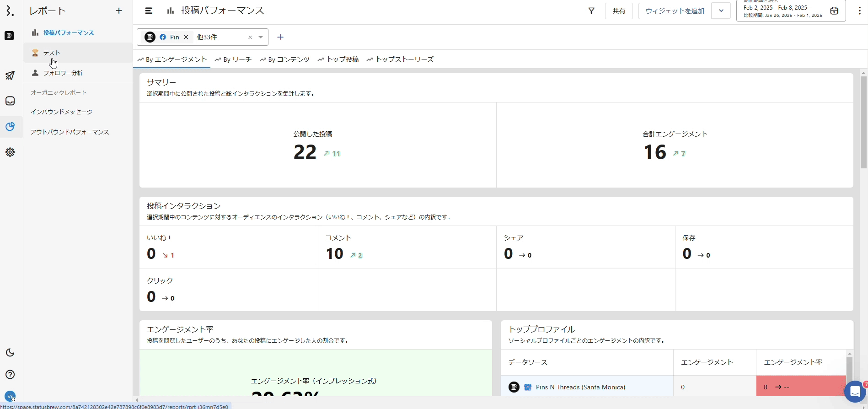Open the Inbox tray icon
This screenshot has height=409, width=868.
pyautogui.click(x=10, y=101)
